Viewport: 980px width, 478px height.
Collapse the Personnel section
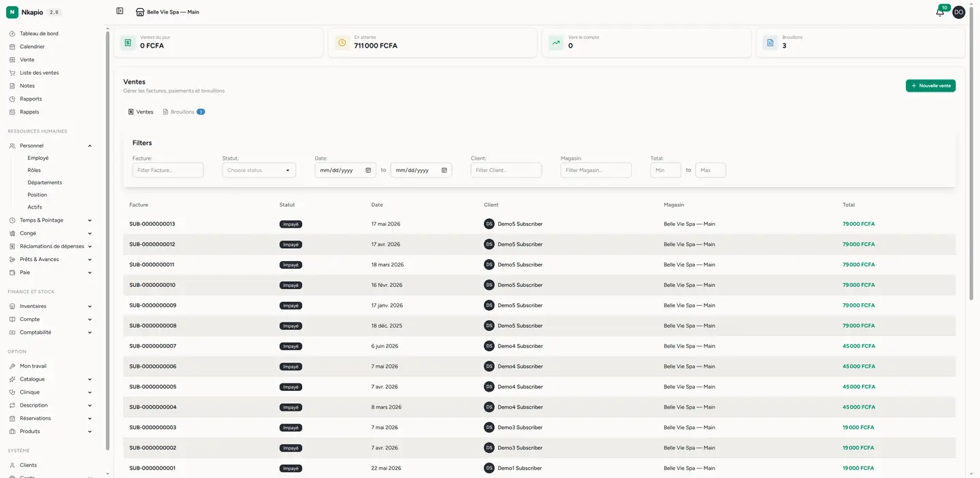[51, 146]
